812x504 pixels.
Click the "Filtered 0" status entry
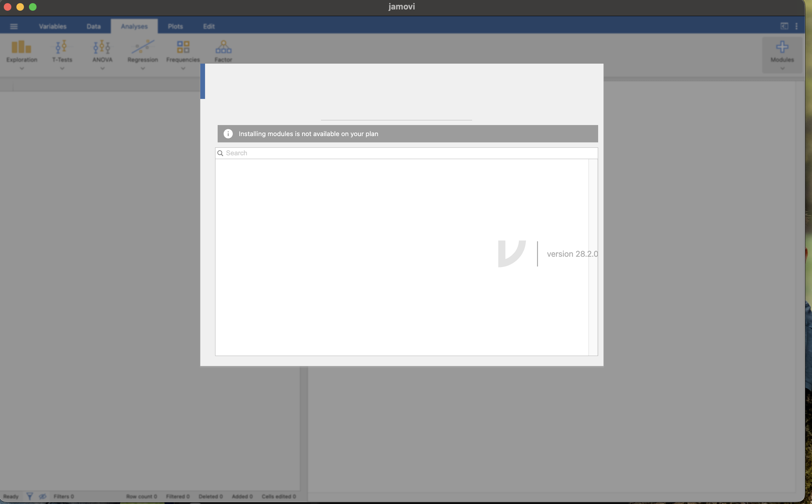point(178,496)
